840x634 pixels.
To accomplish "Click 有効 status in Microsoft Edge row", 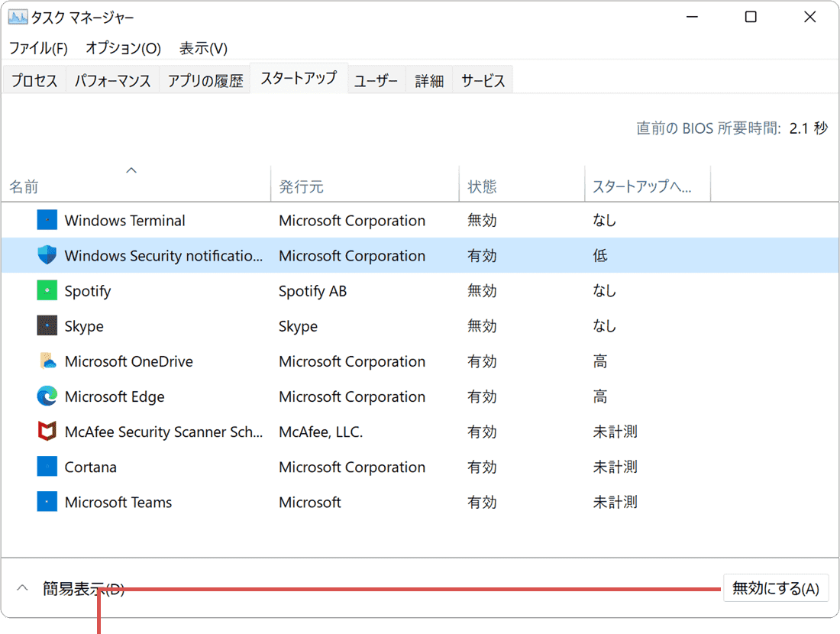I will 482,396.
